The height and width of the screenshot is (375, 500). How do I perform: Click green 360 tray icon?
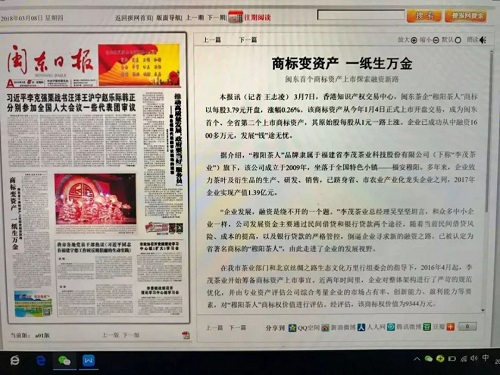pos(440,359)
